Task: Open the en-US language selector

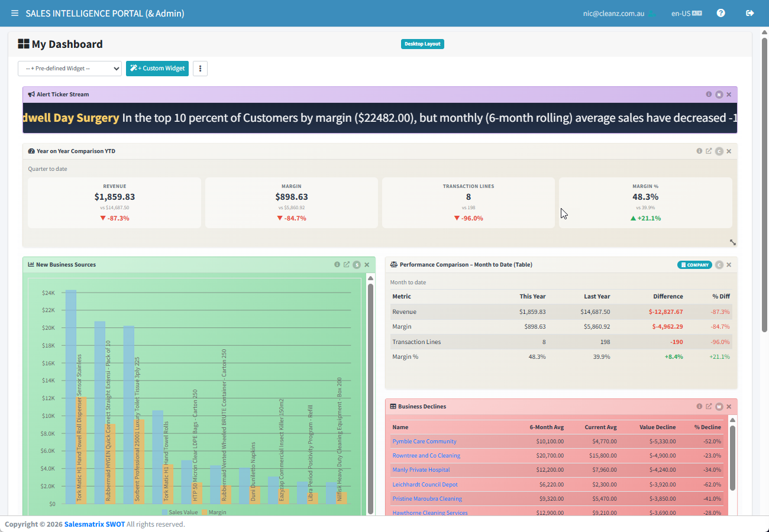Action: 686,13
